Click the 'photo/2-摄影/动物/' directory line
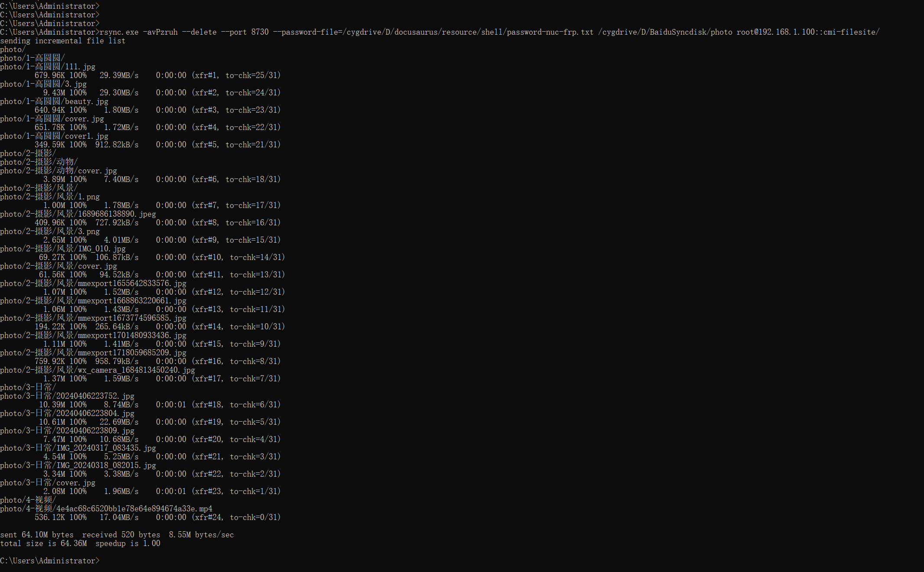Viewport: 924px width, 572px height. [39, 162]
